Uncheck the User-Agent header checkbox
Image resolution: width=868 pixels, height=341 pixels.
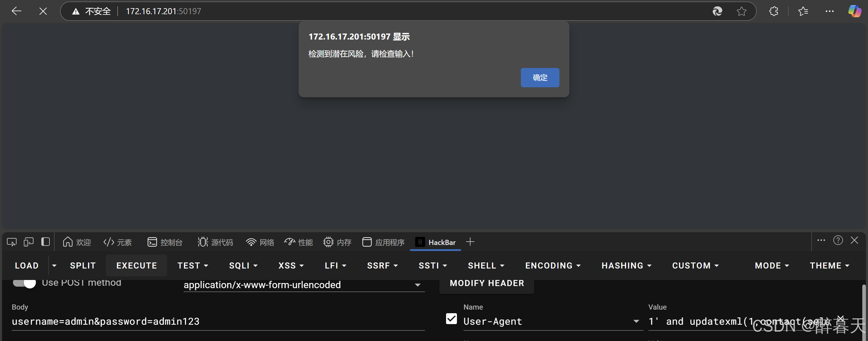(x=451, y=319)
